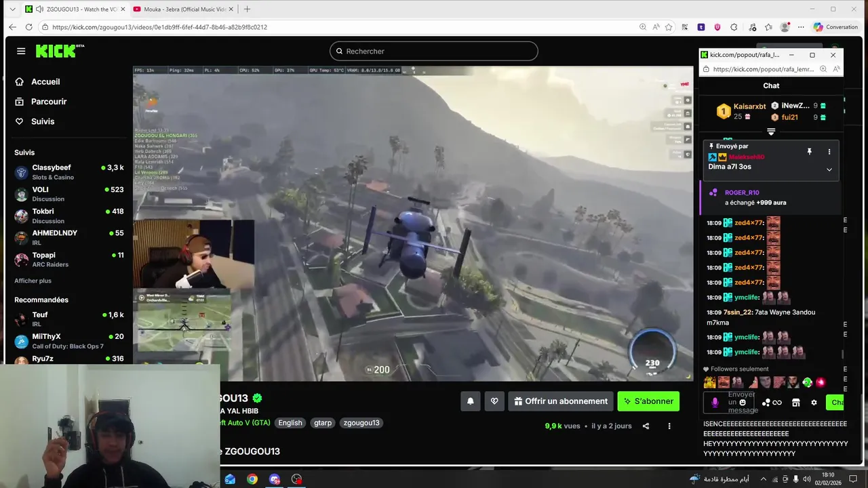868x488 pixels.
Task: Select the zgougou13 tag
Action: (x=361, y=423)
